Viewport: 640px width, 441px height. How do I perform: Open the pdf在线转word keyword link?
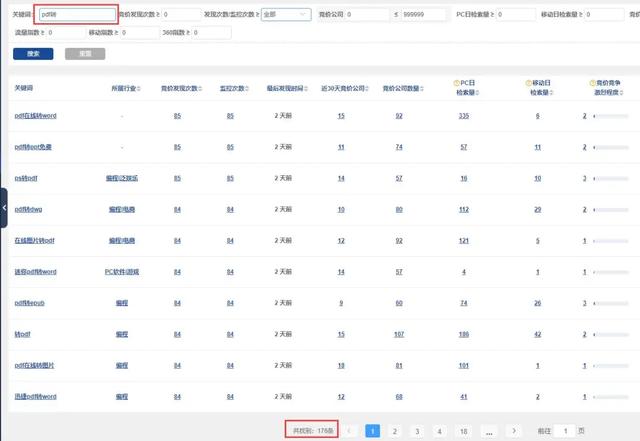pos(35,116)
